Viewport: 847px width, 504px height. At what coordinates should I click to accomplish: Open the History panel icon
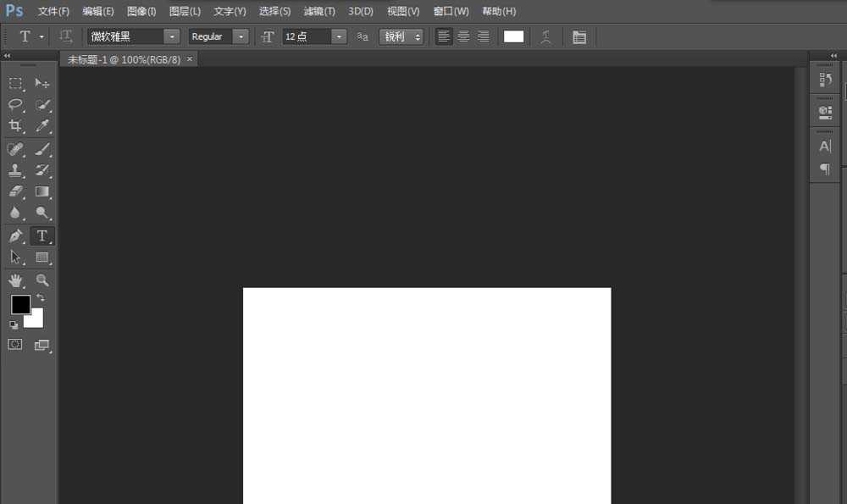click(825, 80)
